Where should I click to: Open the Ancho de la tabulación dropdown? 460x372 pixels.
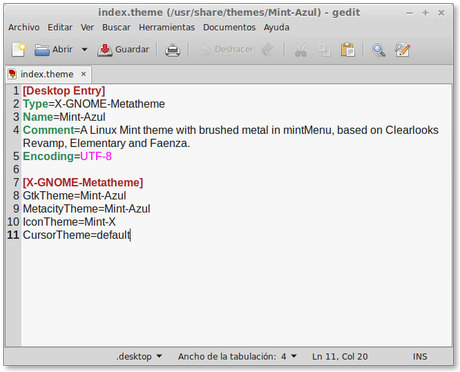[x=237, y=356]
